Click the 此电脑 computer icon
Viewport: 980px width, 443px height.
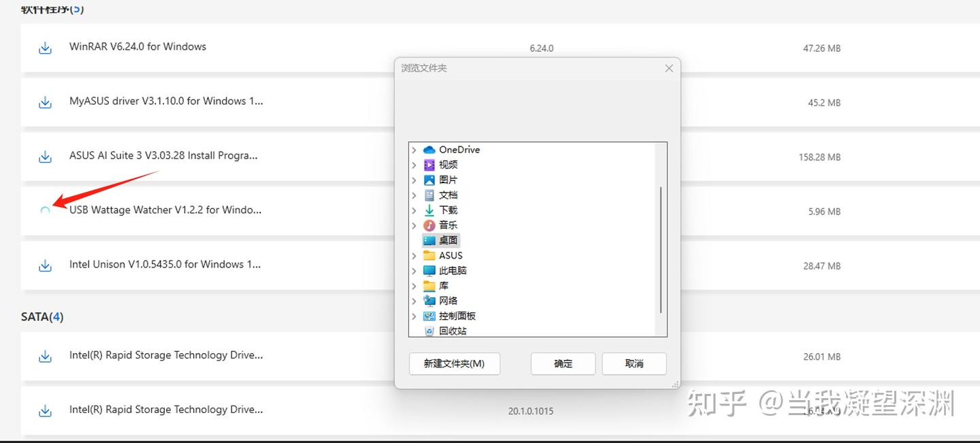pos(429,270)
